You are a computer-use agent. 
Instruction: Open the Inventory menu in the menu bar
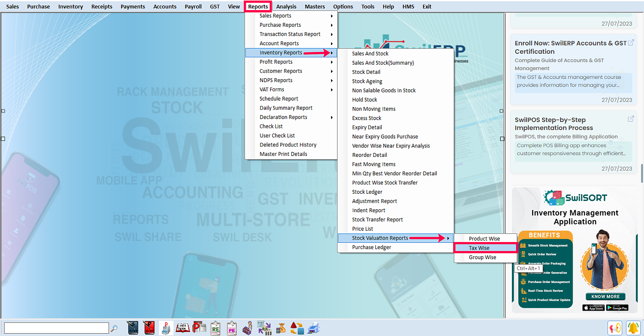click(70, 6)
